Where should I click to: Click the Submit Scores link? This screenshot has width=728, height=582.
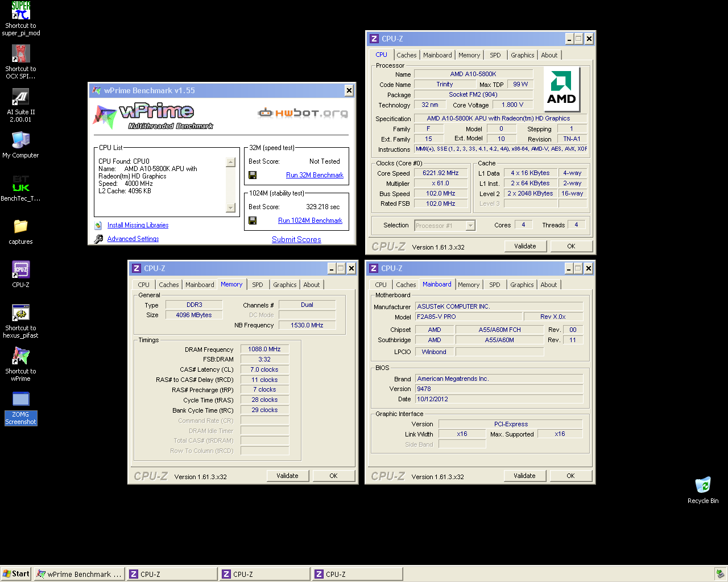tap(296, 239)
